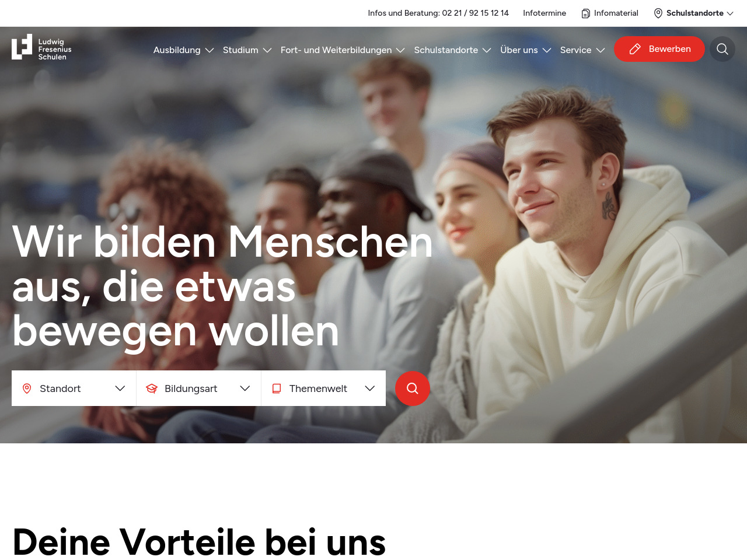This screenshot has height=560, width=747.
Task: Click the Standort location pin icon
Action: (x=27, y=388)
